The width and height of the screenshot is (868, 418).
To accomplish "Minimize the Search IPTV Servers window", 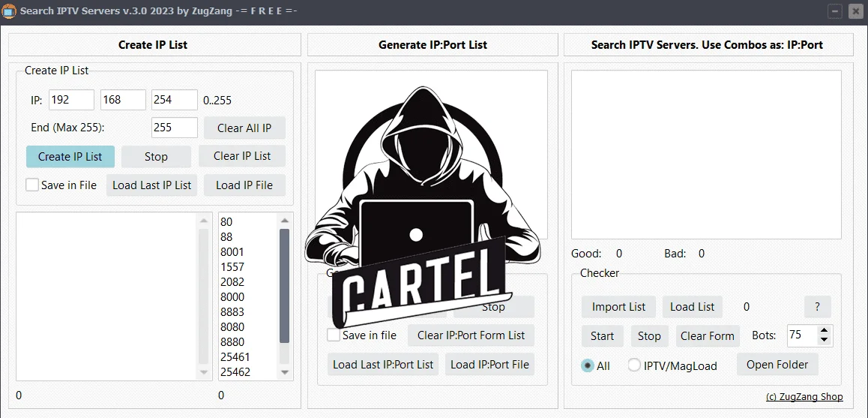I will [835, 11].
